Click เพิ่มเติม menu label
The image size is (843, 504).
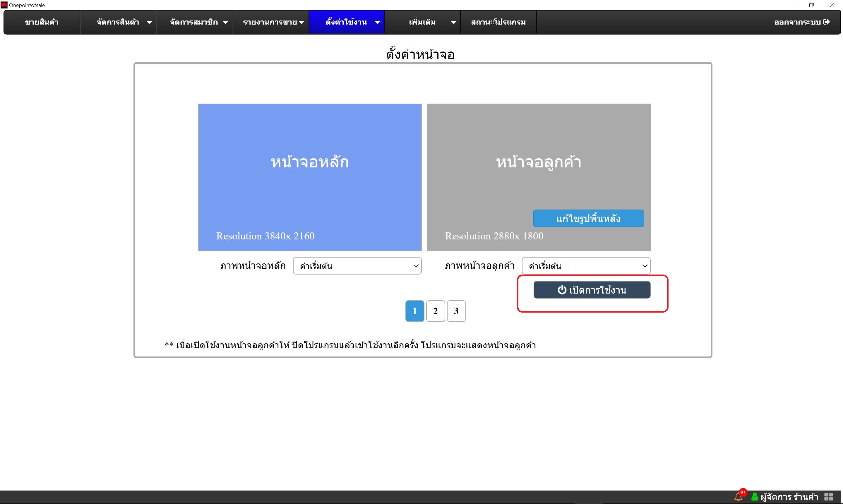[422, 22]
